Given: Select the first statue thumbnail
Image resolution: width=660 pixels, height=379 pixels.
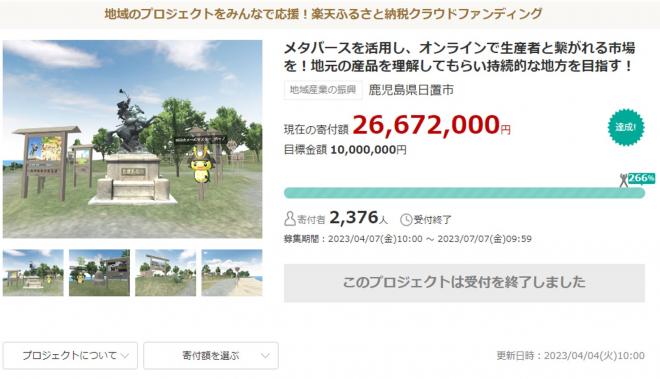Looking at the screenshot, I should 33,272.
